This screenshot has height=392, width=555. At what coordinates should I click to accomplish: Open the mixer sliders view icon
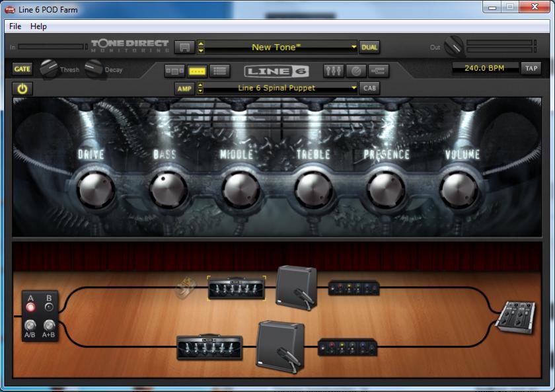point(334,71)
